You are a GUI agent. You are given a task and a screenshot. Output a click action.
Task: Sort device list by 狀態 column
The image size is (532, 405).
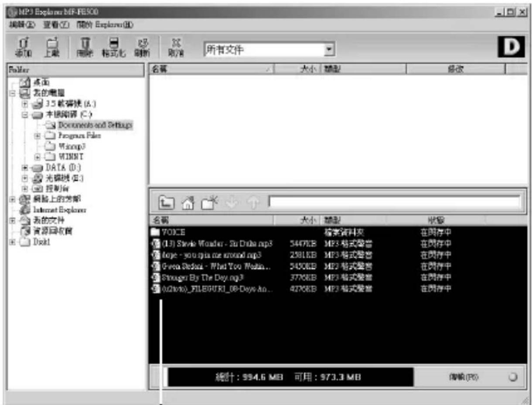pos(436,220)
